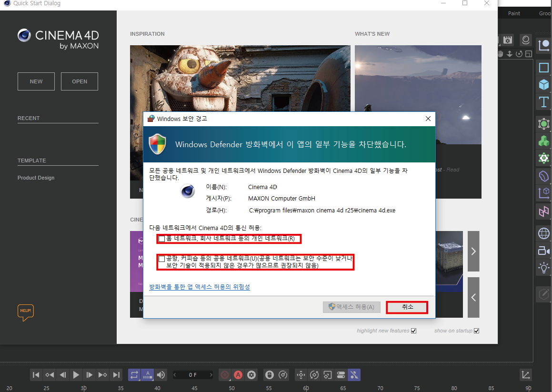This screenshot has height=392, width=552.
Task: Close the Windows security alert dialog
Action: (x=428, y=119)
